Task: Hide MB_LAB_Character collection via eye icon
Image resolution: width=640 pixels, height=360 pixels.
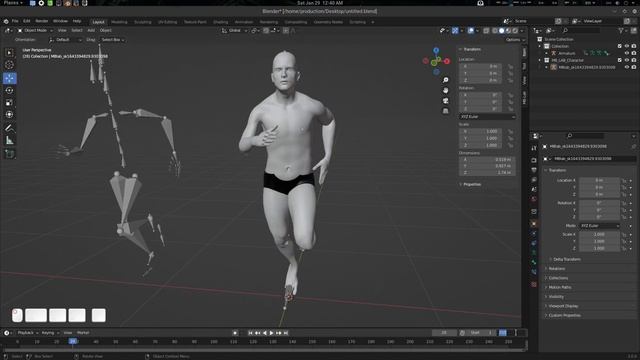Action: click(x=627, y=60)
